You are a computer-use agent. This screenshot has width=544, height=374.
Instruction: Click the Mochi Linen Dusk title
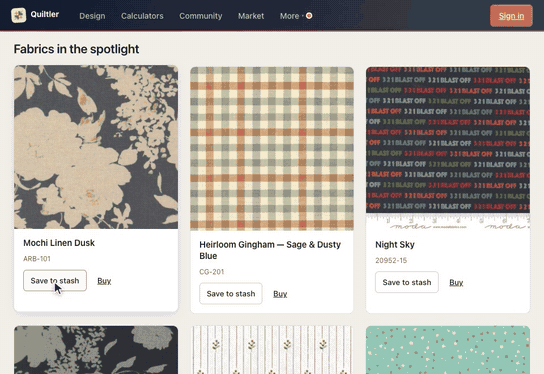coord(59,243)
